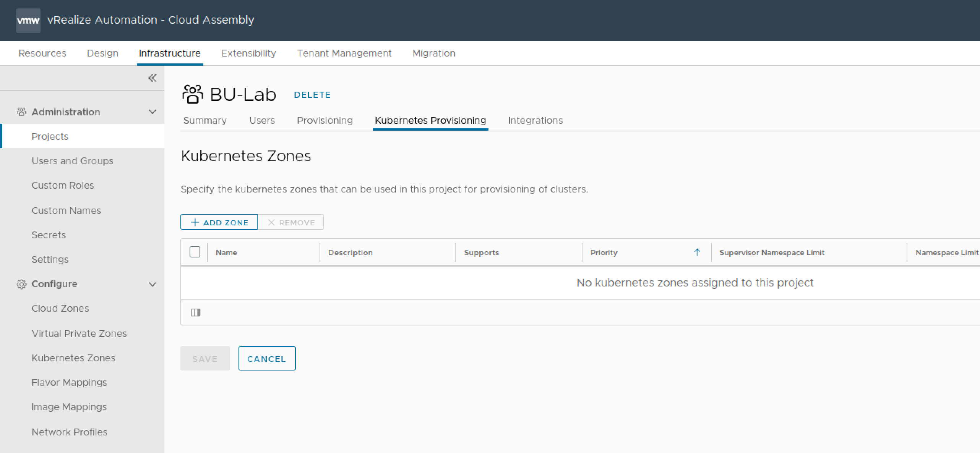980x453 pixels.
Task: Open Custom Names in sidebar
Action: [66, 210]
